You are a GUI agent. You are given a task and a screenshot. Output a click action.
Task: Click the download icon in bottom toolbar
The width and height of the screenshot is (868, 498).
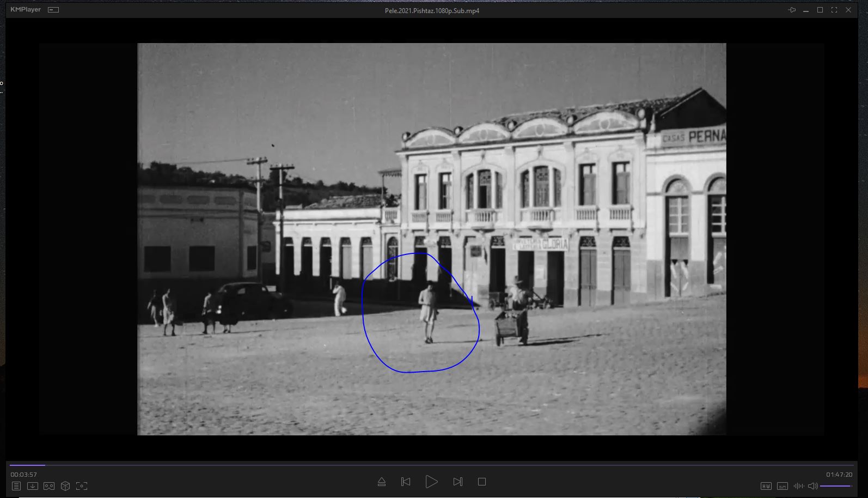pos(33,486)
